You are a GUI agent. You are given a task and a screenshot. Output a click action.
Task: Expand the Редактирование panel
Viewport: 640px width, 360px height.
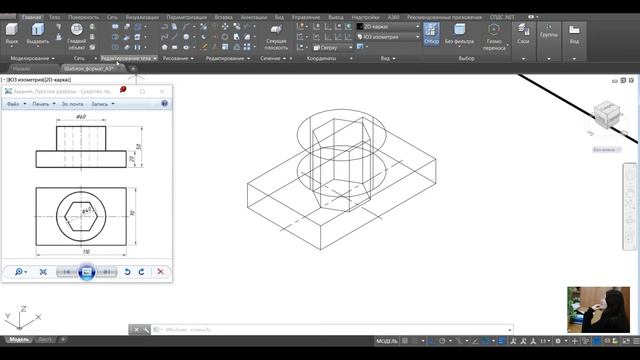click(228, 58)
